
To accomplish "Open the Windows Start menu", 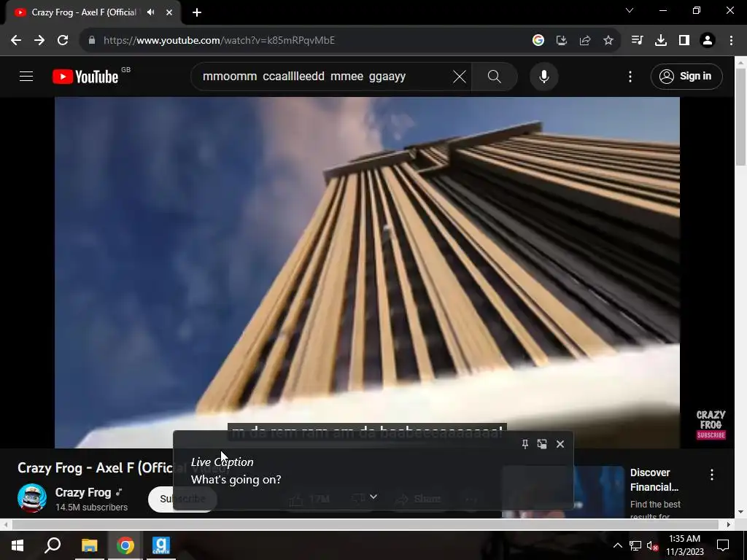I will [x=18, y=545].
